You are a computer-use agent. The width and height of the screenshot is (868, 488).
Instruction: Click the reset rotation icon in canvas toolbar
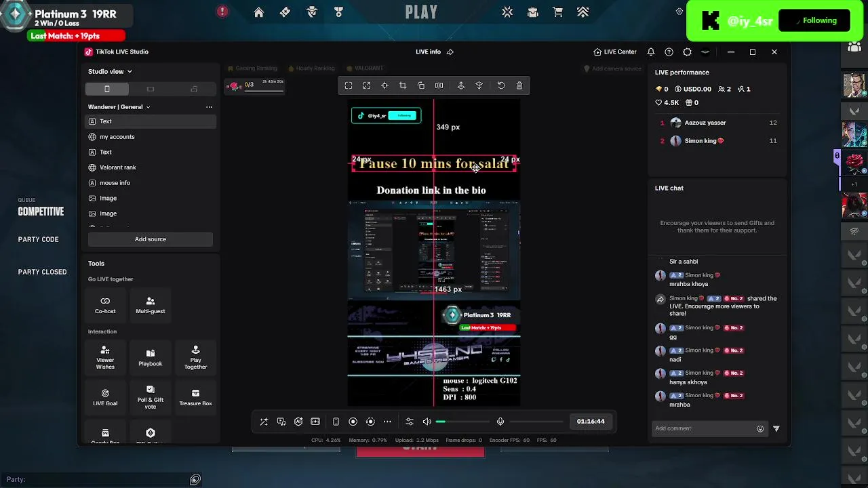click(x=501, y=85)
